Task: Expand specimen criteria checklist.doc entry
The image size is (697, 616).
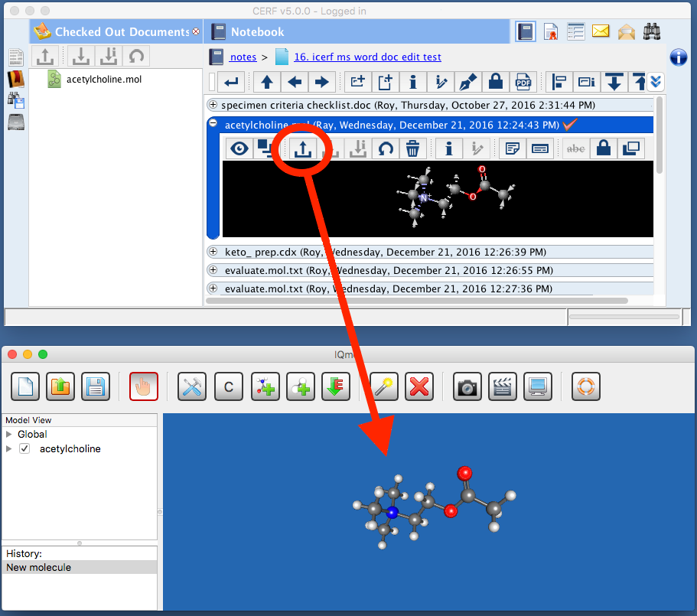Action: pyautogui.click(x=213, y=105)
